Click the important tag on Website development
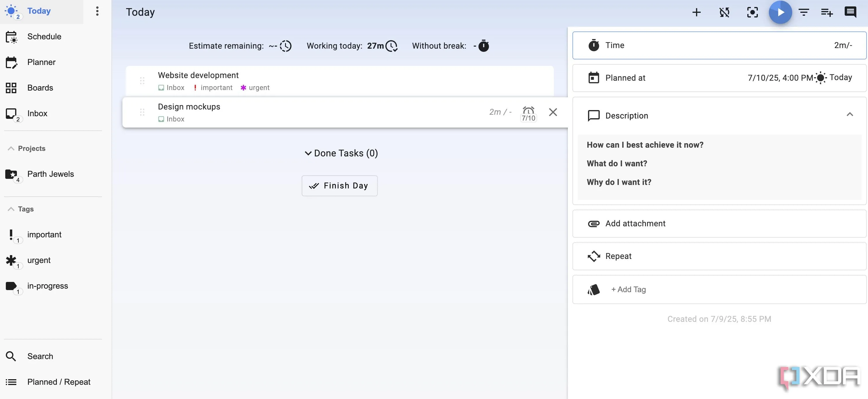The width and height of the screenshot is (868, 399). coord(213,88)
